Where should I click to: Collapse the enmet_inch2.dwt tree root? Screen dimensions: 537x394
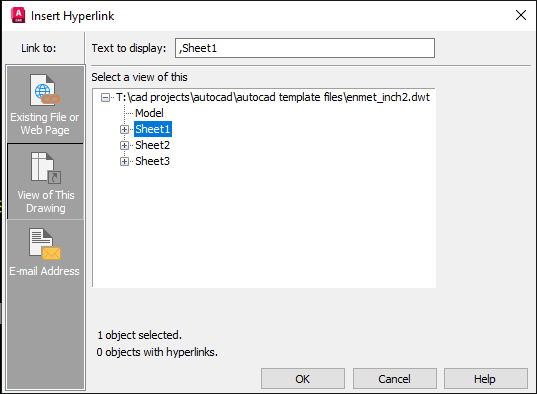point(105,98)
